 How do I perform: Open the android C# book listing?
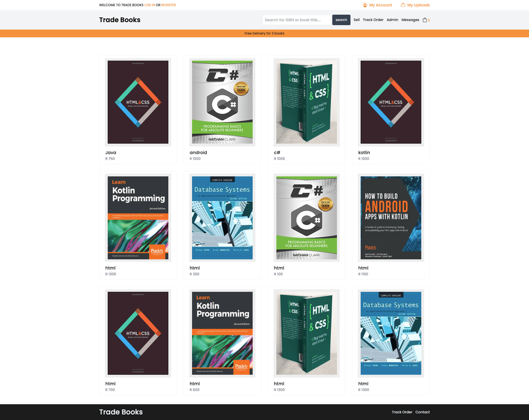(222, 102)
